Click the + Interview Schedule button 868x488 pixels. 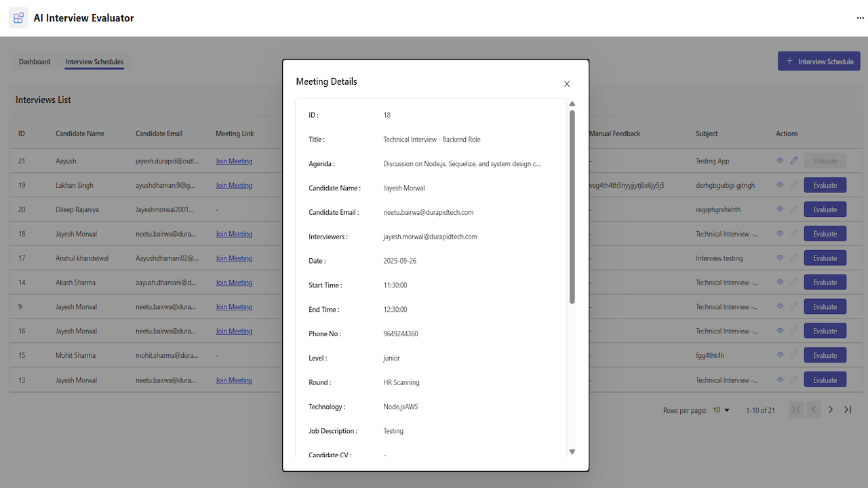pyautogui.click(x=819, y=61)
